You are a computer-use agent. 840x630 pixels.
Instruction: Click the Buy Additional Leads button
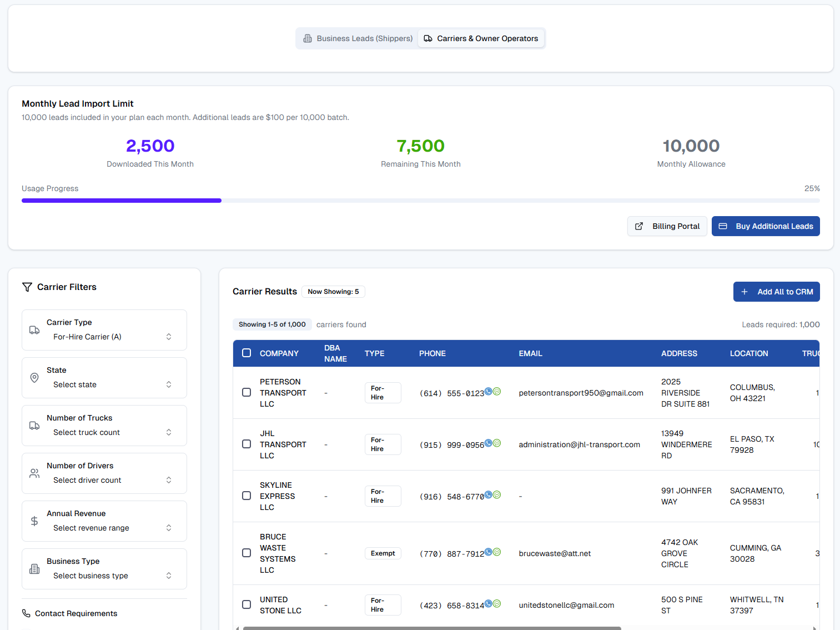pos(766,226)
